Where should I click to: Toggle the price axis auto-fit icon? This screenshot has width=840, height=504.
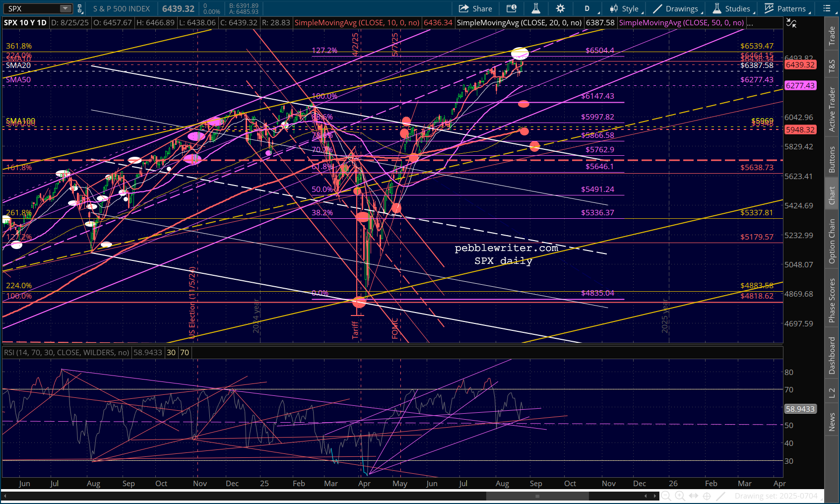pyautogui.click(x=791, y=23)
